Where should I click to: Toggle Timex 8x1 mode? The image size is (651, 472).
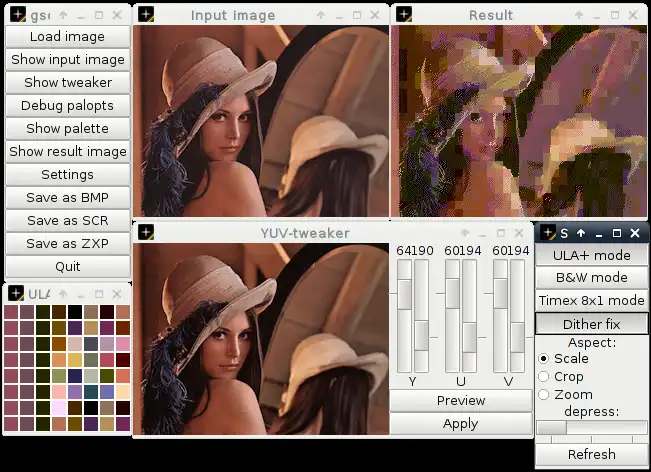[592, 300]
